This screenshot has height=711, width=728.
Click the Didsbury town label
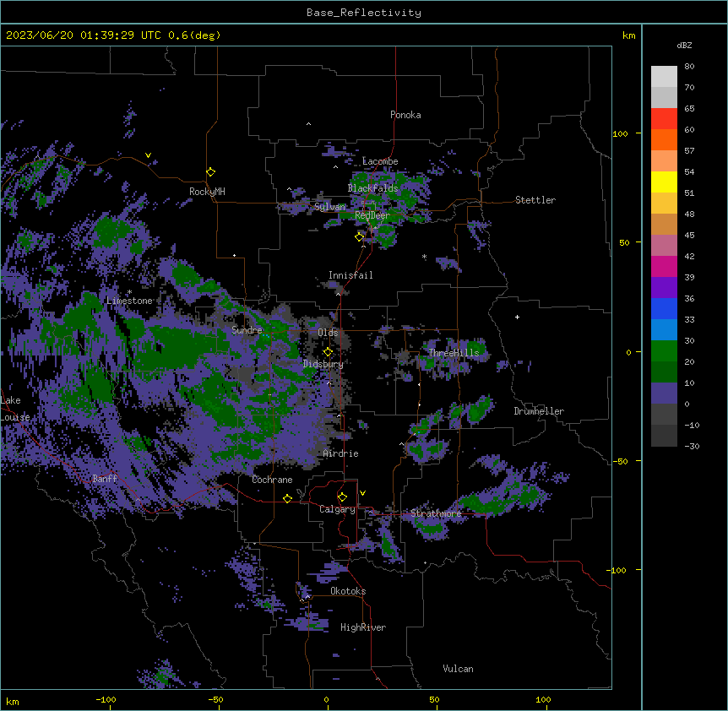tap(323, 364)
